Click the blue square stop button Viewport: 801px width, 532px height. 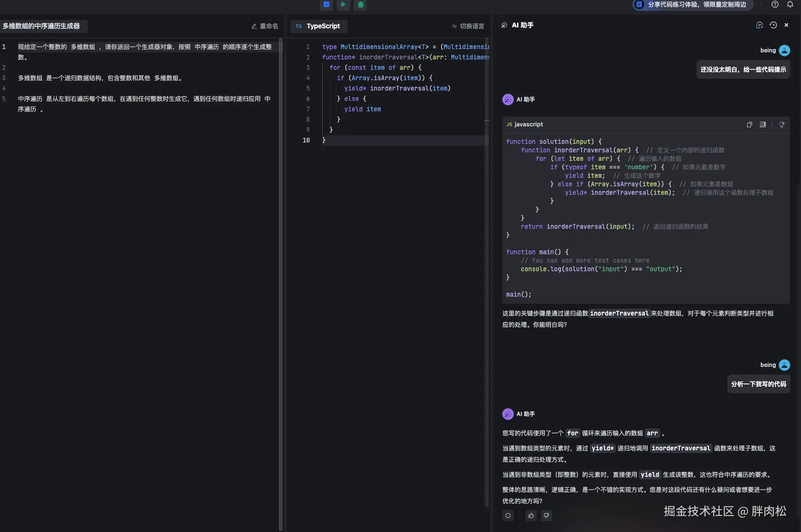coord(326,5)
